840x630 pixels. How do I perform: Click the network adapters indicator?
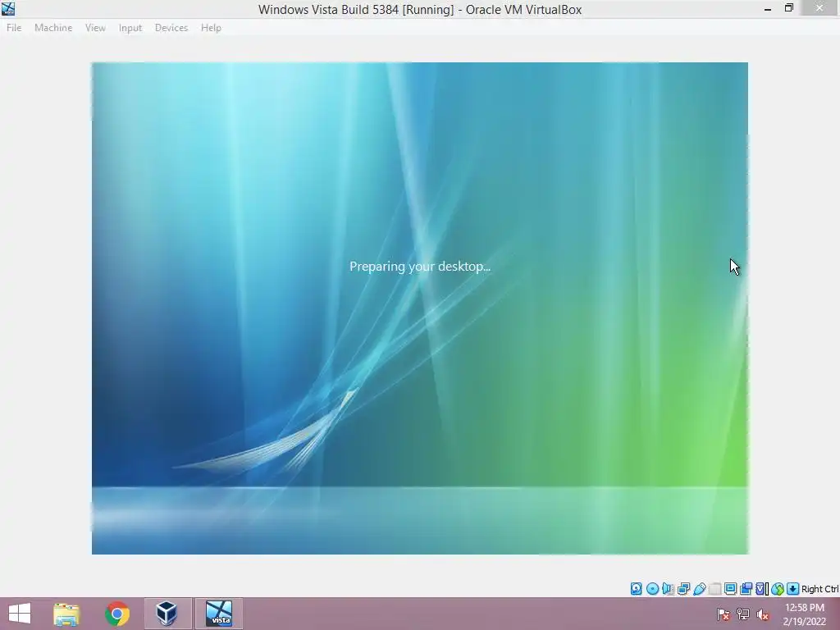tap(683, 589)
